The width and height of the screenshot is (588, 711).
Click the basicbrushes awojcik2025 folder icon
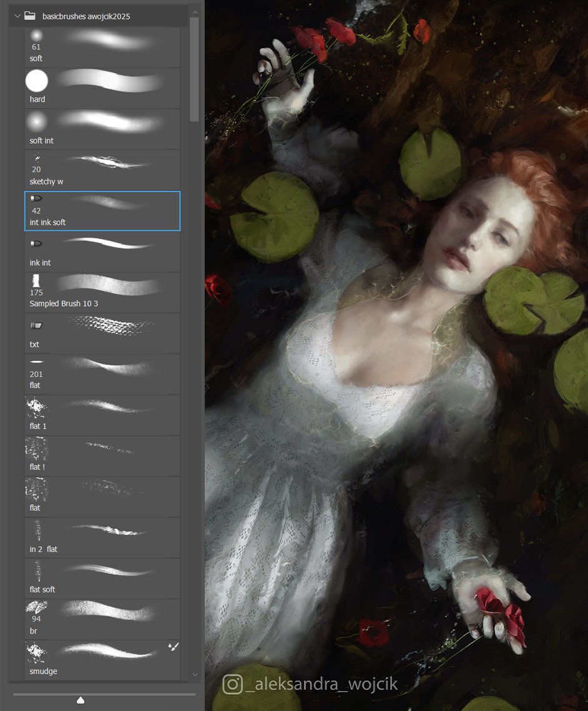click(30, 16)
